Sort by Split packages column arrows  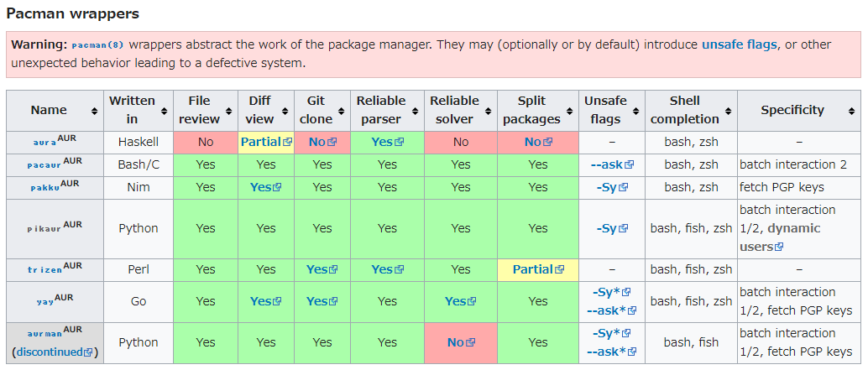tap(570, 111)
